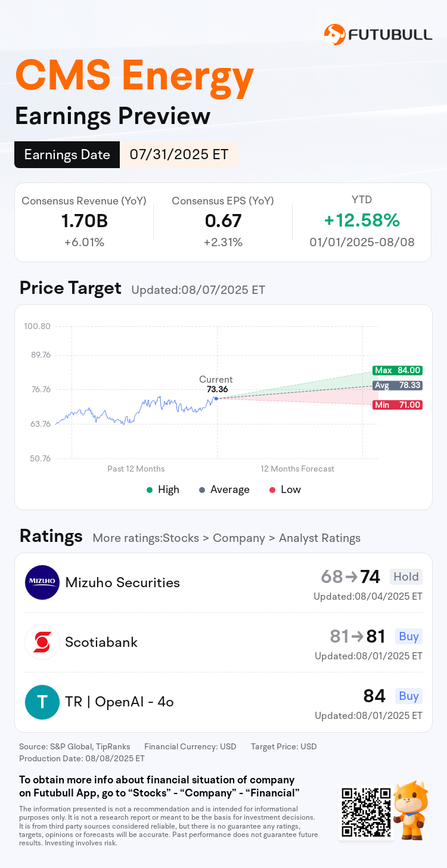Screen dimensions: 447x868
Task: Click the Avg 78.33 price label
Action: click(398, 386)
